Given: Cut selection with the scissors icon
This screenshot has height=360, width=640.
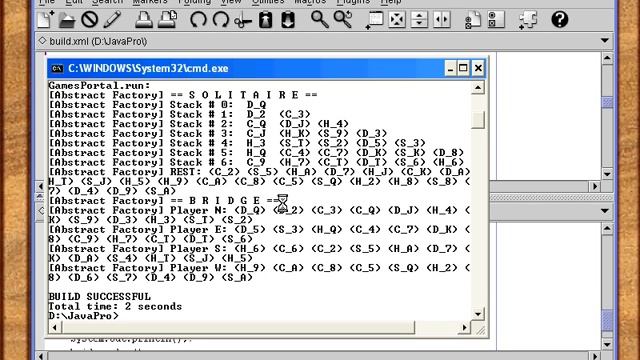Looking at the screenshot, I should [x=243, y=20].
